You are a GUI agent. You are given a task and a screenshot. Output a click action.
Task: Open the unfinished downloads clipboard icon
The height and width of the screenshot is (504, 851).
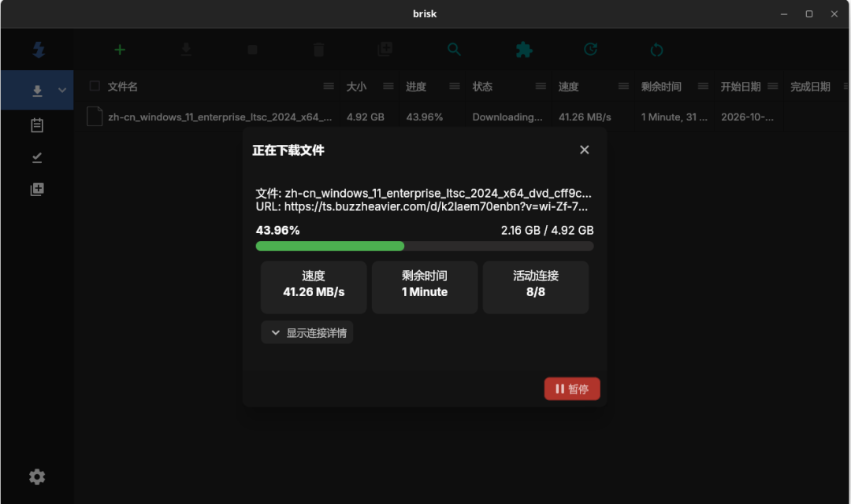(x=37, y=125)
